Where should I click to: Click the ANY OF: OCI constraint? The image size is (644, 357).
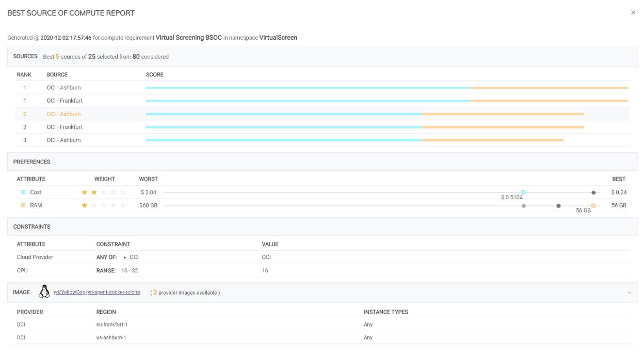[x=117, y=257]
